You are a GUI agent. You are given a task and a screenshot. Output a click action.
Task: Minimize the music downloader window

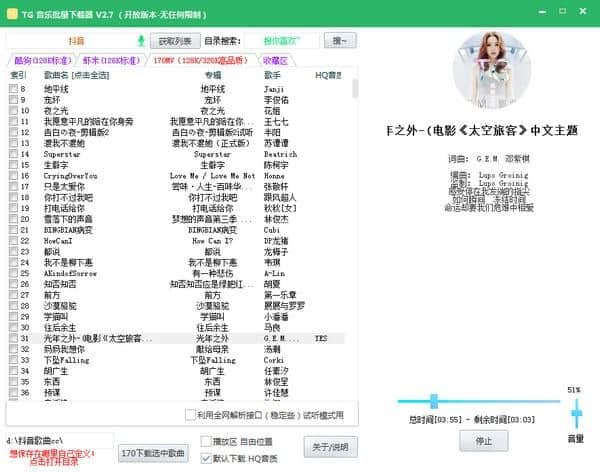point(542,10)
